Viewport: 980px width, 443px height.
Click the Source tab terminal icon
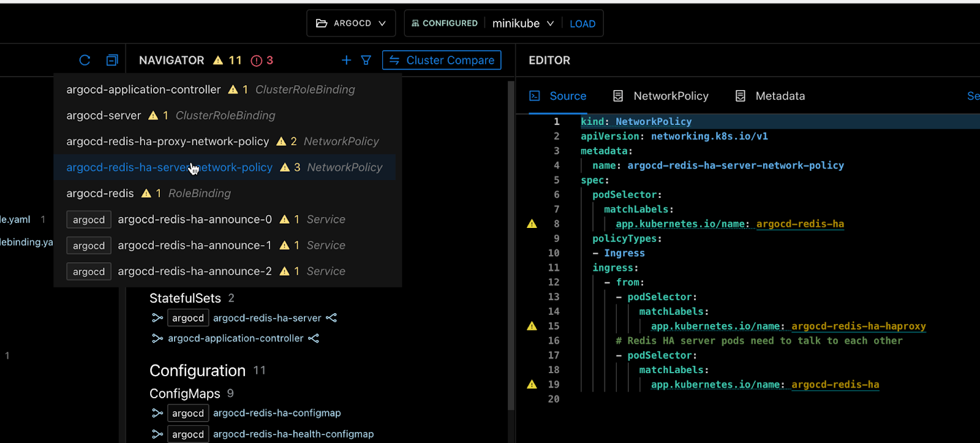pyautogui.click(x=535, y=96)
